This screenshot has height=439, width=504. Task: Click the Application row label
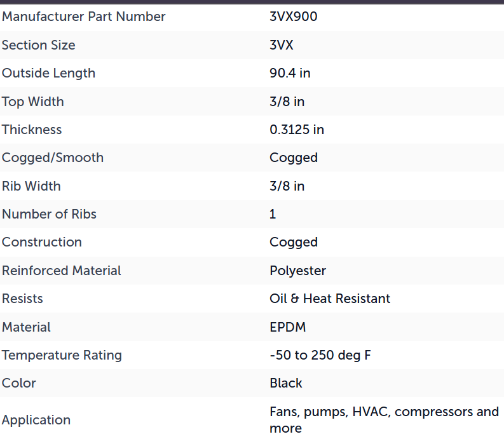36,421
